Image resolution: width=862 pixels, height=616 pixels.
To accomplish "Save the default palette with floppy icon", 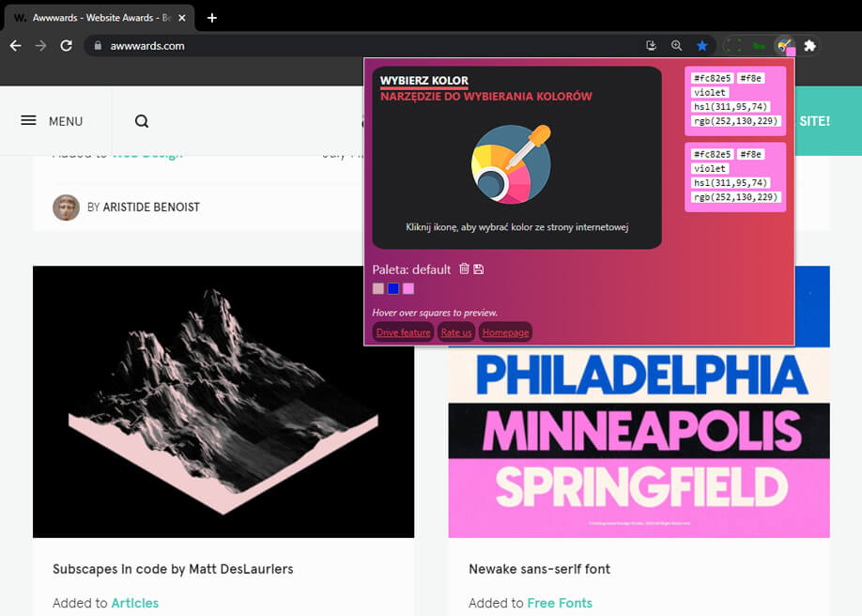I will click(x=479, y=269).
